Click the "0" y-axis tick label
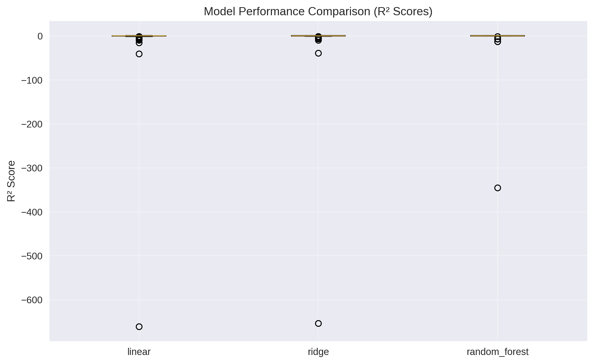Screen dimensions: 594x364 40,36
